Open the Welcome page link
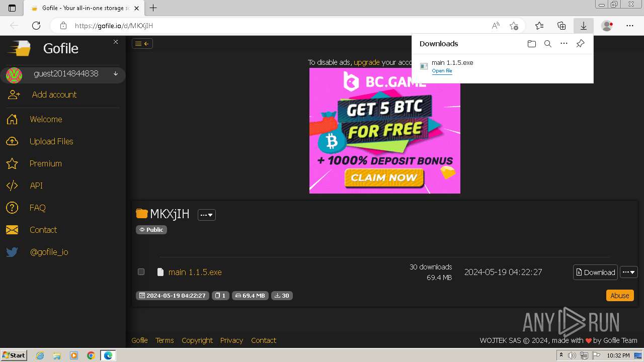The image size is (644, 362). 46,119
